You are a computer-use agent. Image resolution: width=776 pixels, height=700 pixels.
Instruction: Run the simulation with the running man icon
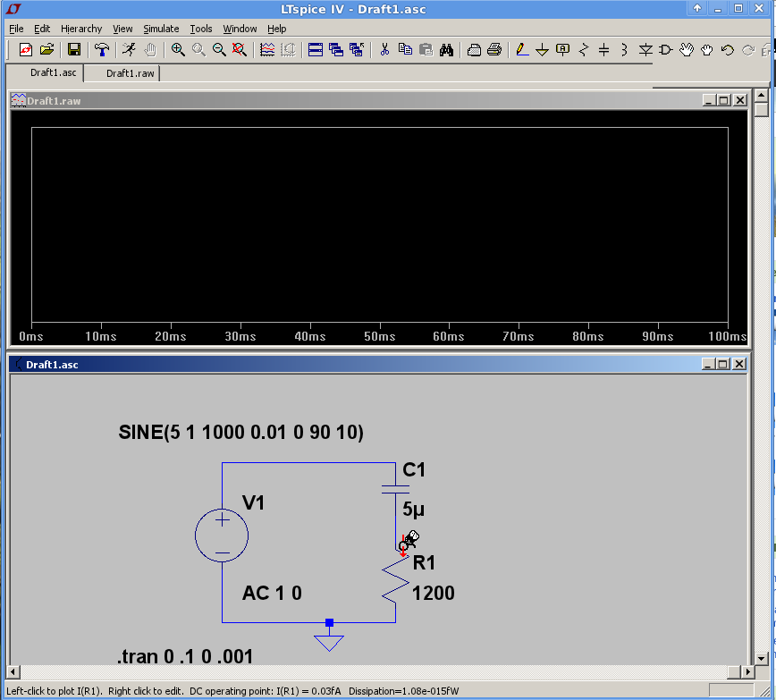click(x=130, y=49)
